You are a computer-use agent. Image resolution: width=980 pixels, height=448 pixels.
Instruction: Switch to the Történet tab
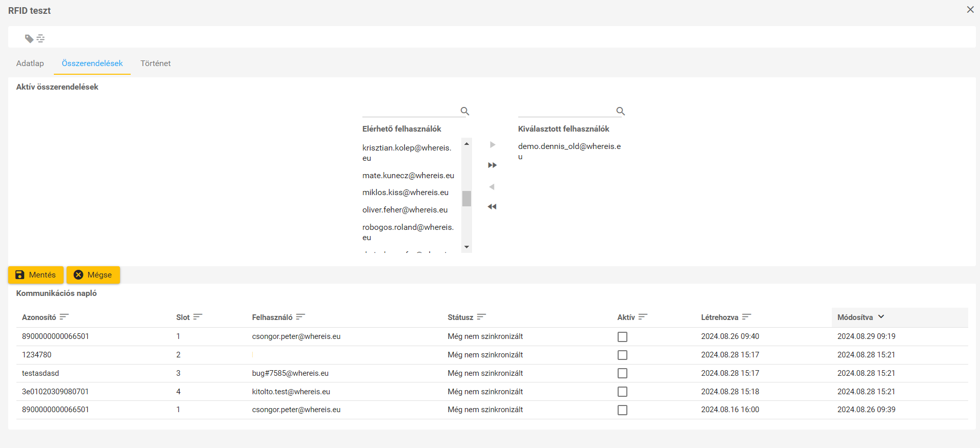coord(155,63)
